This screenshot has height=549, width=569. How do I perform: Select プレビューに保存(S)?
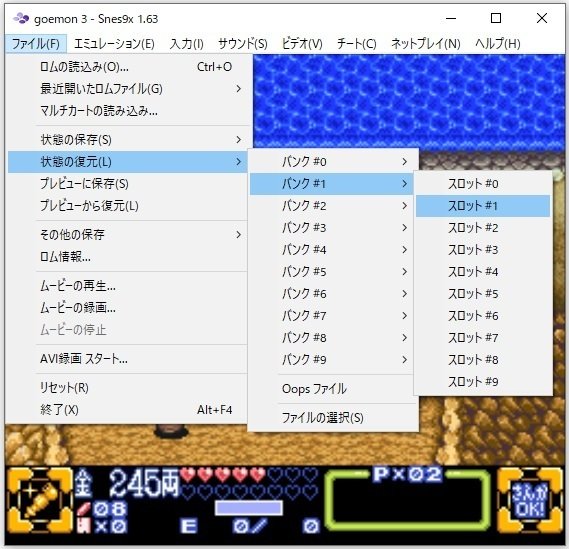127,184
